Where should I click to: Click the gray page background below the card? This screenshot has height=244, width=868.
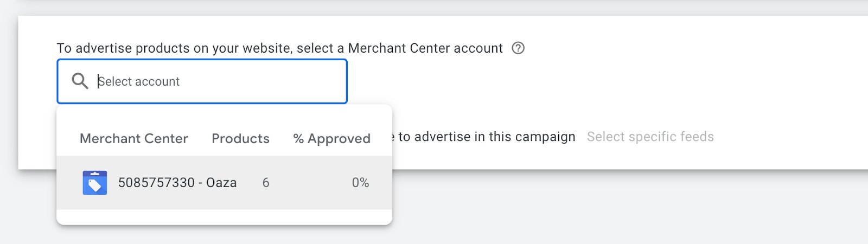click(597, 211)
